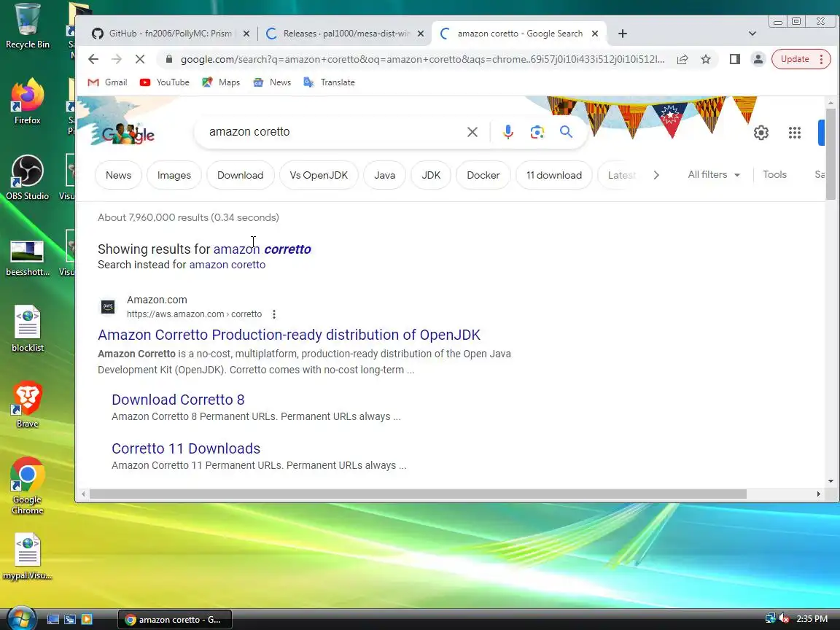The image size is (840, 630).
Task: Clear the search box with the X
Action: tap(472, 132)
